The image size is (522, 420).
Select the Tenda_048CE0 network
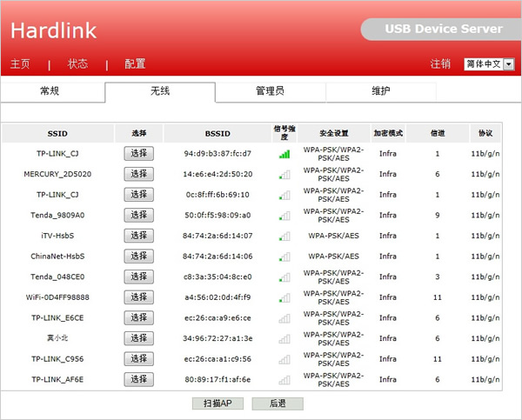(x=139, y=277)
